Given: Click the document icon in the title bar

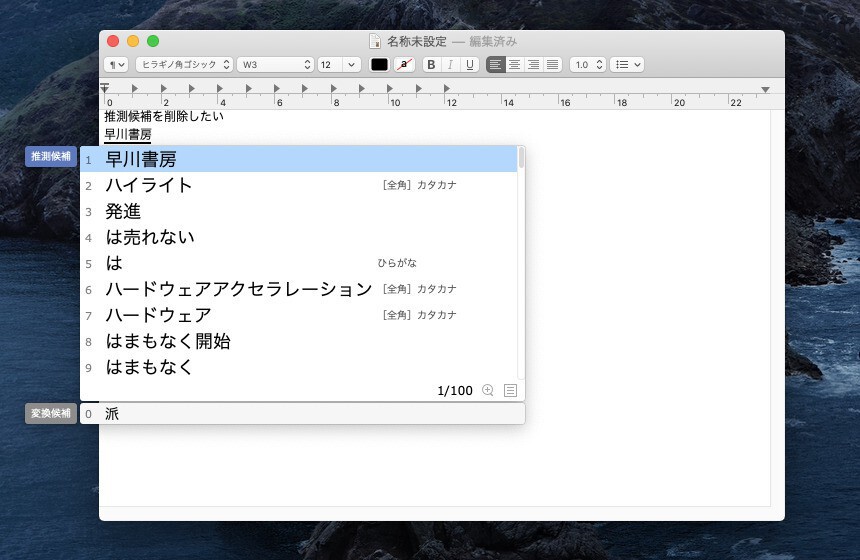Looking at the screenshot, I should 375,41.
